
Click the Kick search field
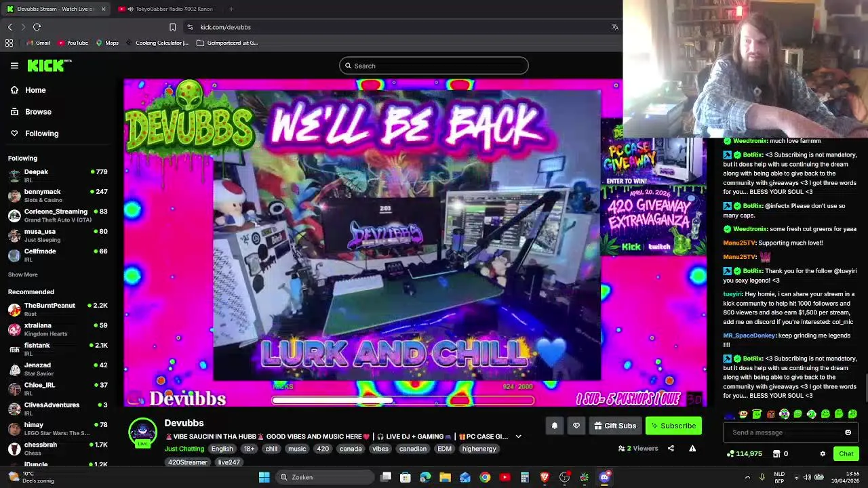pos(434,66)
